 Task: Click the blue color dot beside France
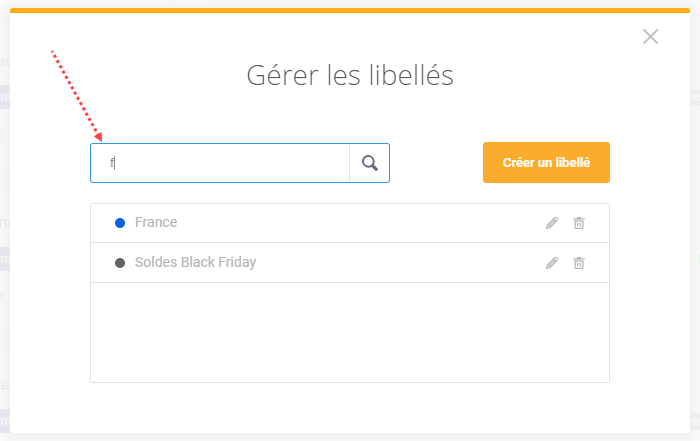120,223
